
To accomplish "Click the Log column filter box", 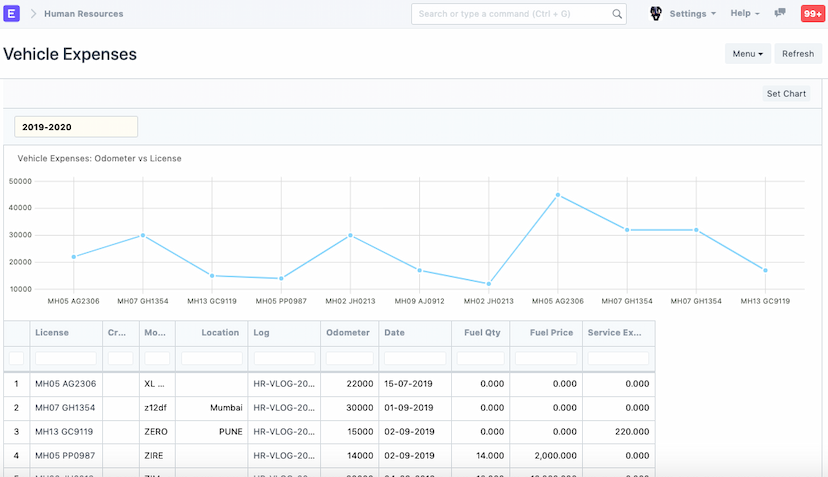I will pyautogui.click(x=284, y=358).
